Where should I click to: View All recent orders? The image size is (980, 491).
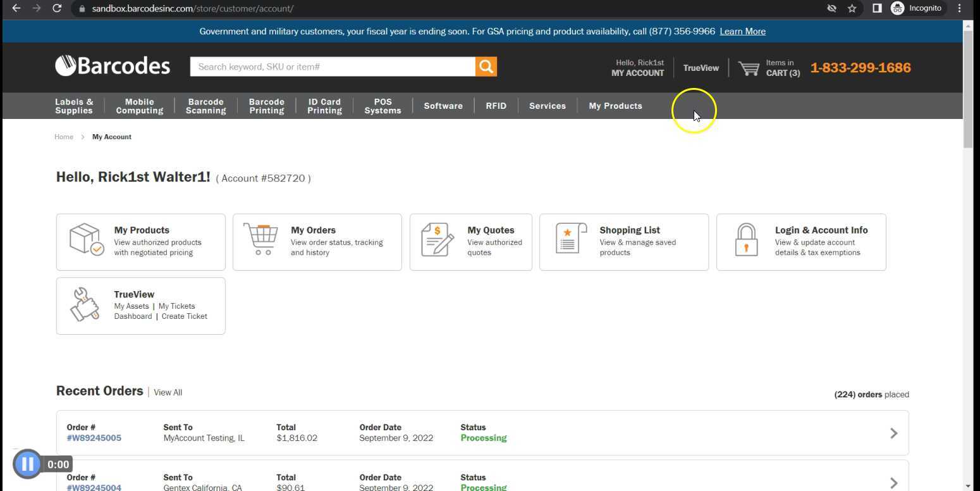click(x=168, y=392)
